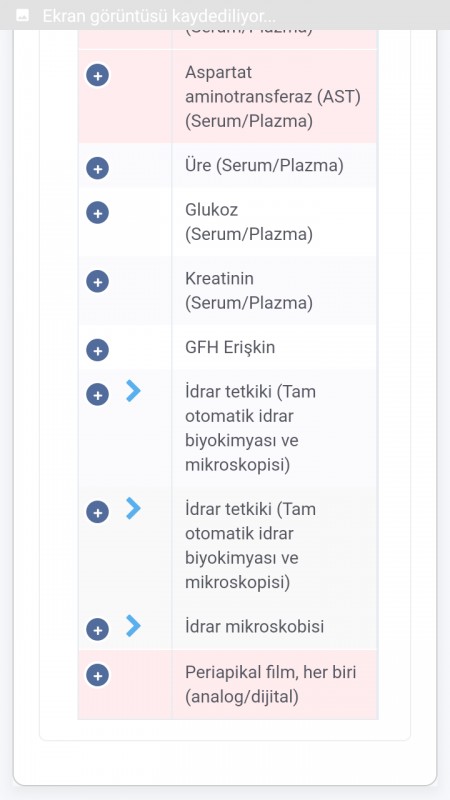Select the Aspartat aminotransferaz (AST) test name

[273, 97]
